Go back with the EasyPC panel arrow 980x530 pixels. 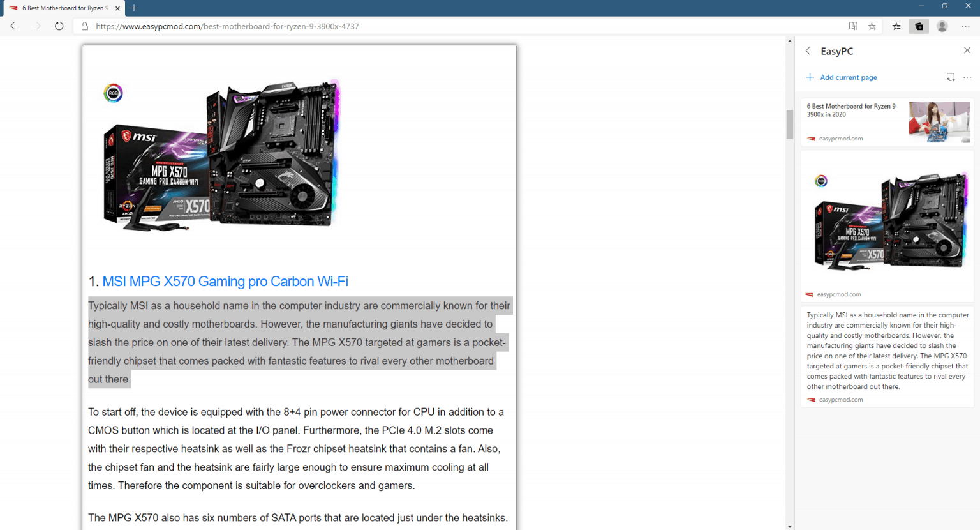(x=808, y=50)
